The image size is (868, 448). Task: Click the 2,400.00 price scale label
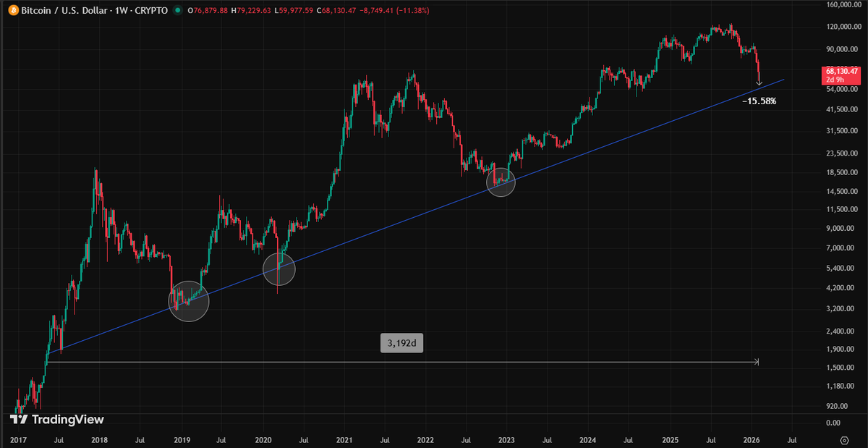click(x=838, y=331)
